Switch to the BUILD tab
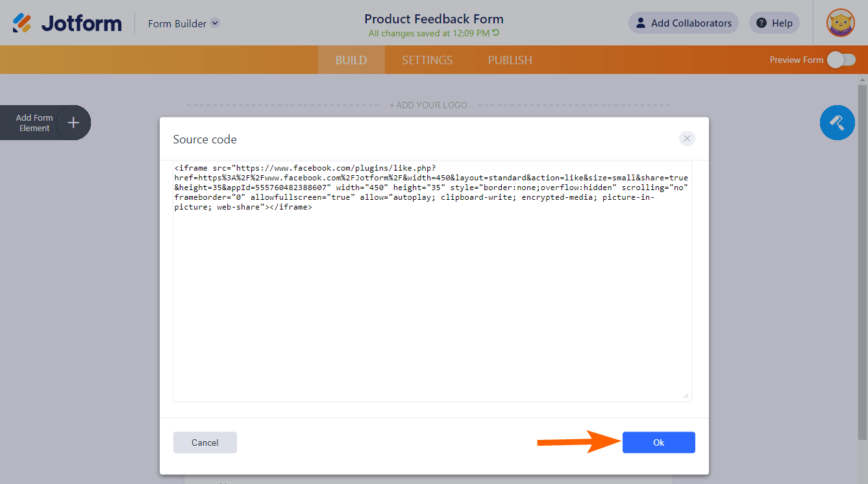The height and width of the screenshot is (484, 868). pos(351,60)
